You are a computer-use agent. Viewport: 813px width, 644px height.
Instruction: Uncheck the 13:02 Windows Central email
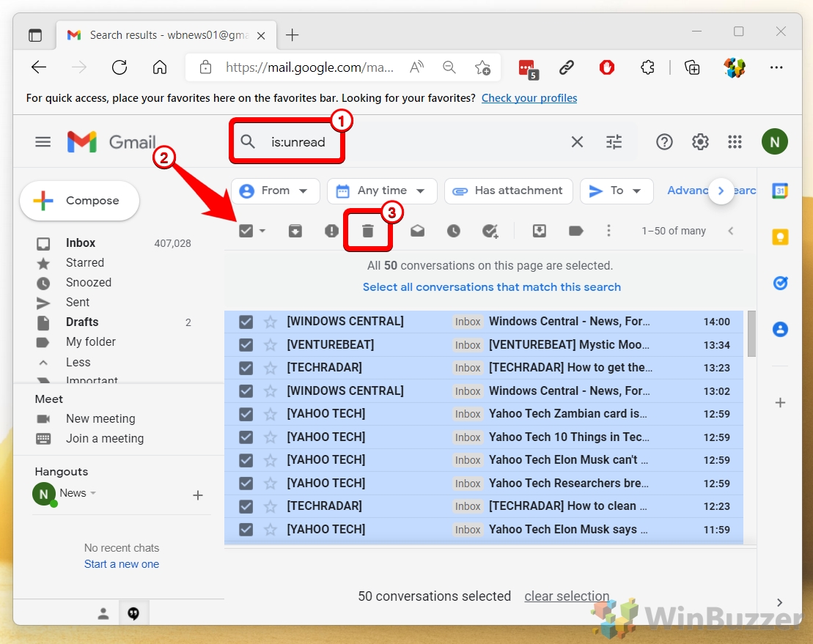(x=246, y=391)
